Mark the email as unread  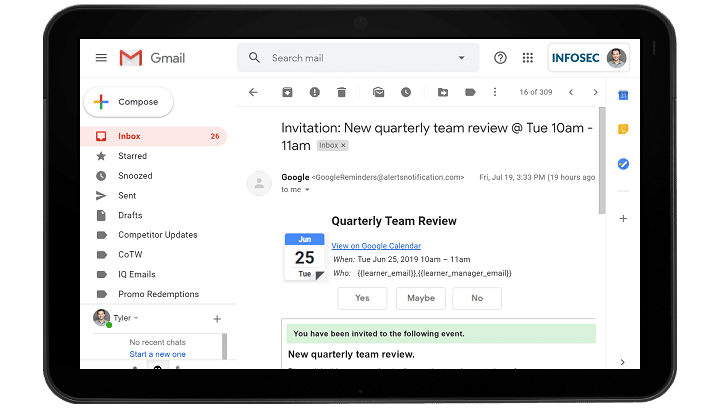378,92
